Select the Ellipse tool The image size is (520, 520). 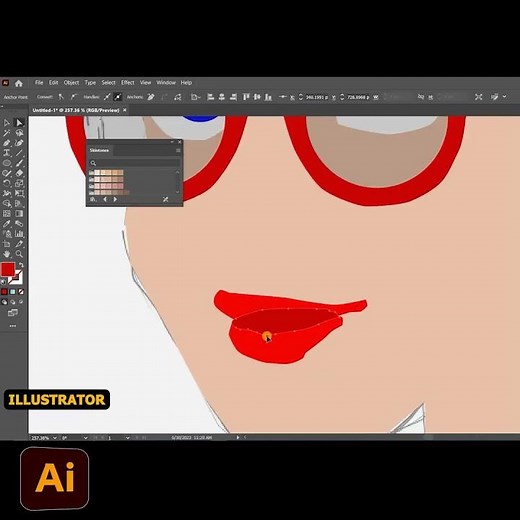7,163
